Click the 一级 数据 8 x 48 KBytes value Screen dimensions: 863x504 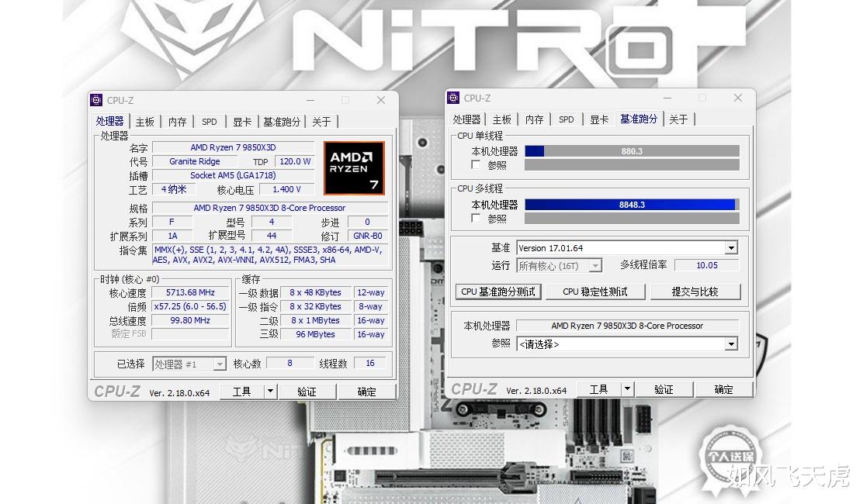(x=315, y=292)
